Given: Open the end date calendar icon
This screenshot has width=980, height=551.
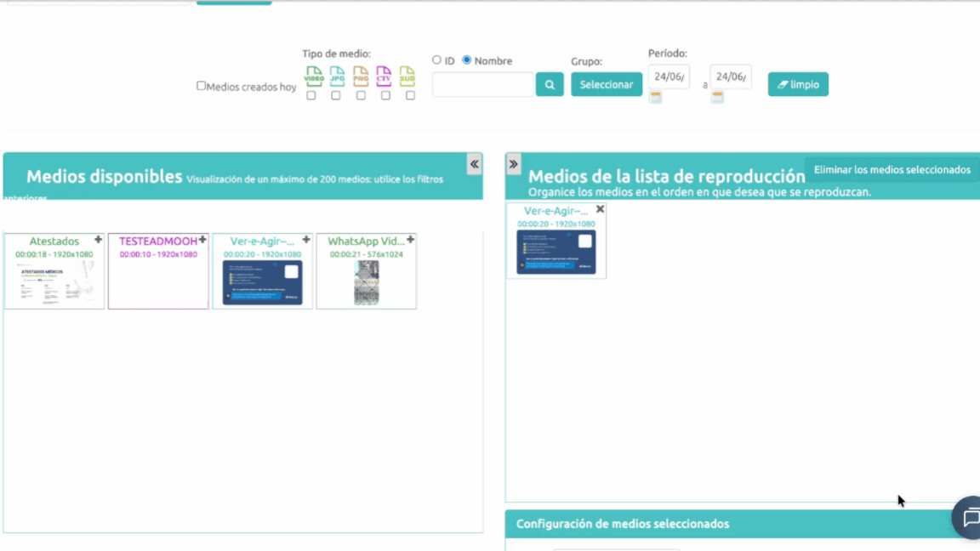Looking at the screenshot, I should 717,97.
